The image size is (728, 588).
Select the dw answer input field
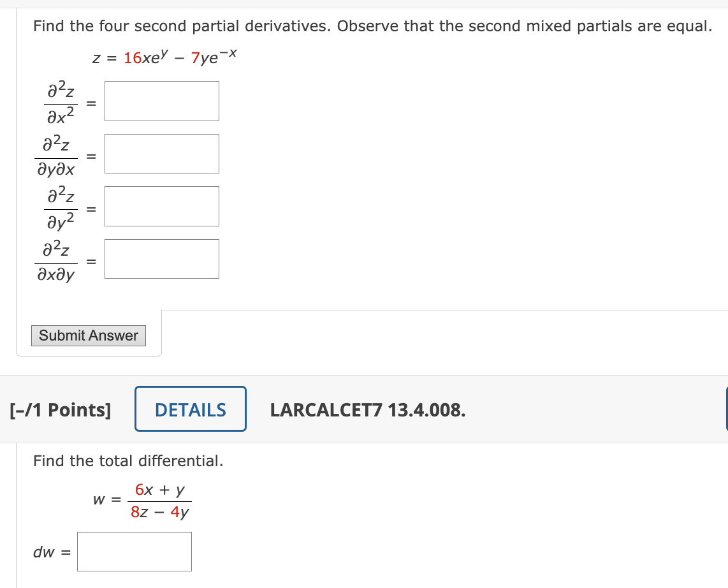click(x=134, y=551)
